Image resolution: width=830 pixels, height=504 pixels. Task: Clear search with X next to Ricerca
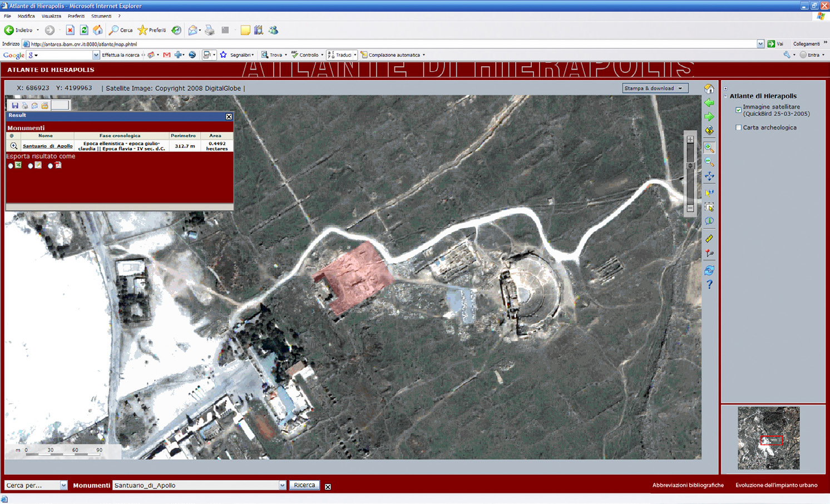point(328,487)
